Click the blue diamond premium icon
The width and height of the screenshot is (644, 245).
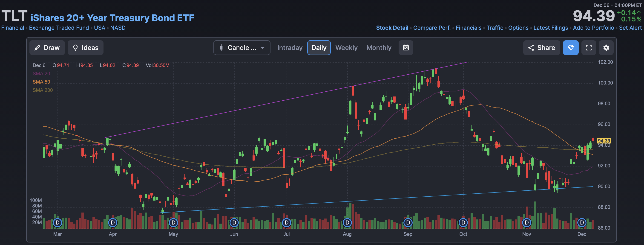click(571, 47)
